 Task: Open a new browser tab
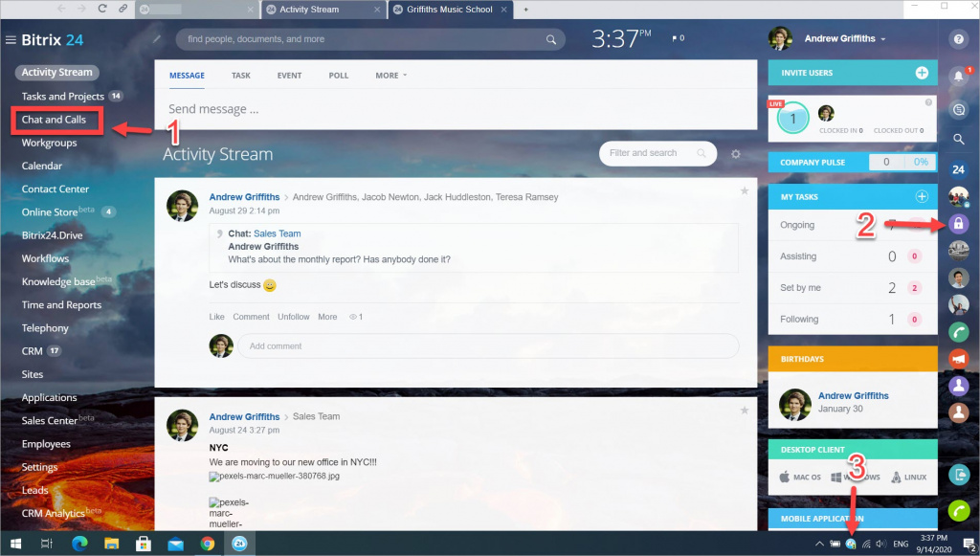click(x=525, y=10)
